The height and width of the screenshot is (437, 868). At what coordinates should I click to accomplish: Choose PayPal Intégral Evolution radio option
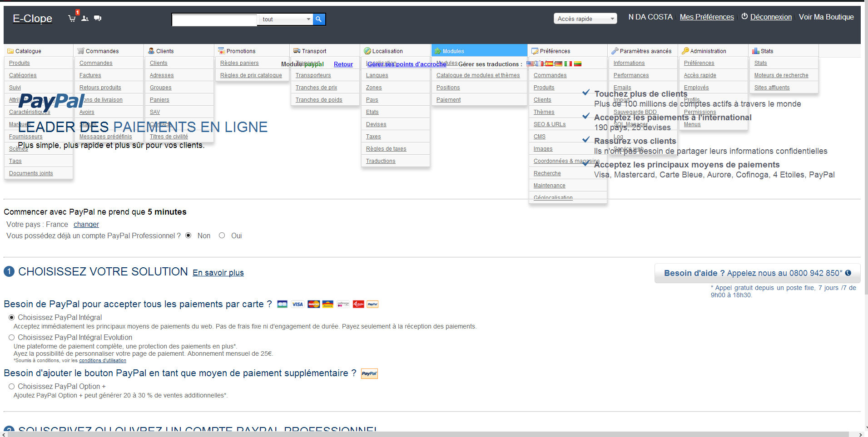click(12, 338)
